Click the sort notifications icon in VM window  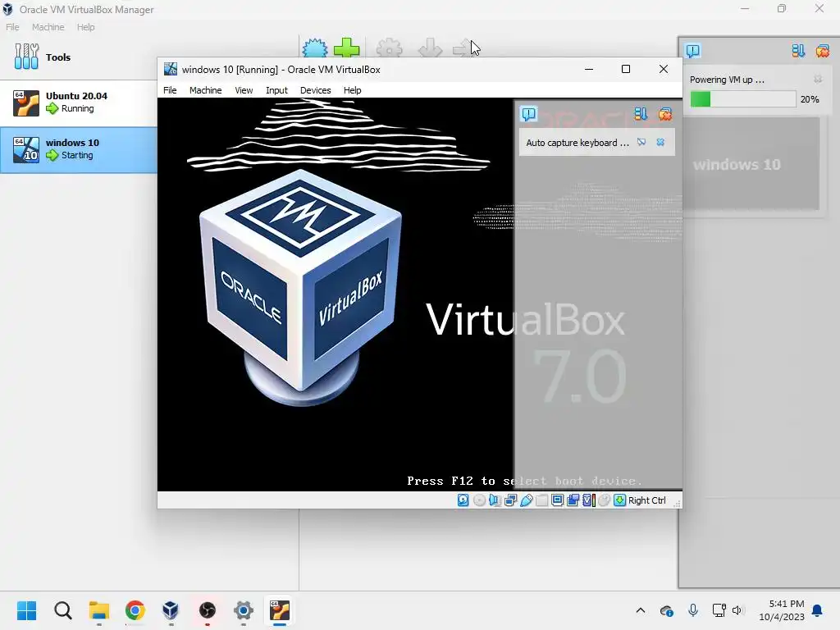(641, 113)
